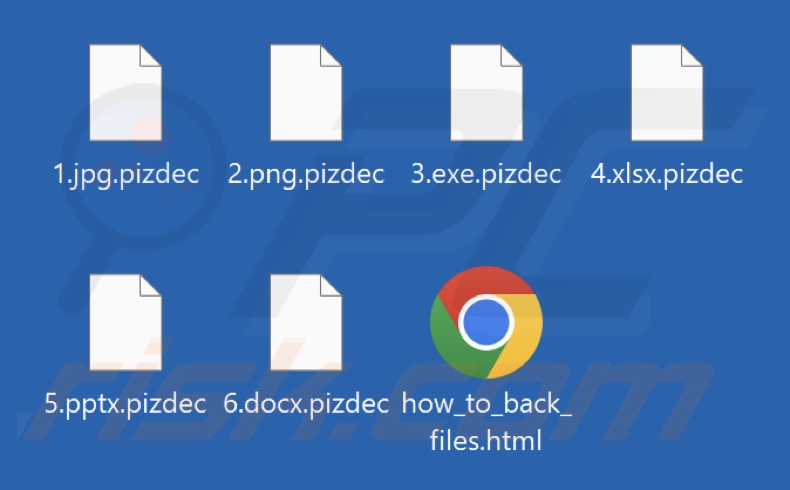This screenshot has width=790, height=490.
Task: Click the 3.exe.pizdec filename label
Action: [x=486, y=175]
